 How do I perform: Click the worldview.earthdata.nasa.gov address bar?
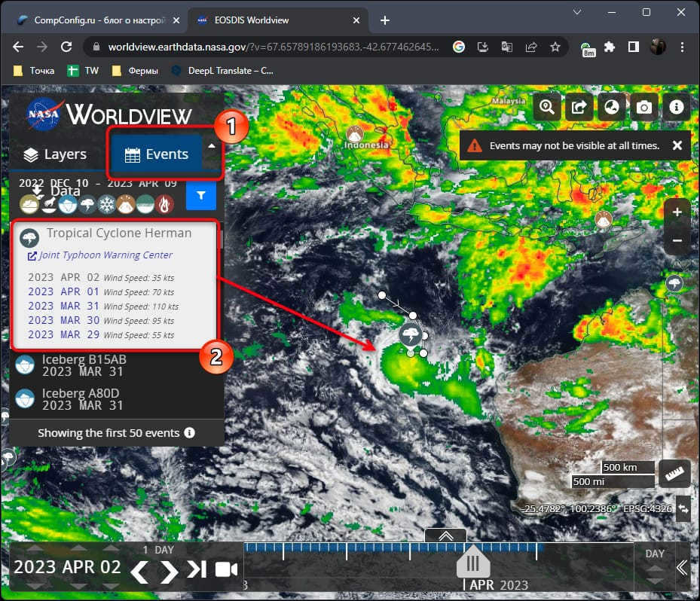(274, 47)
